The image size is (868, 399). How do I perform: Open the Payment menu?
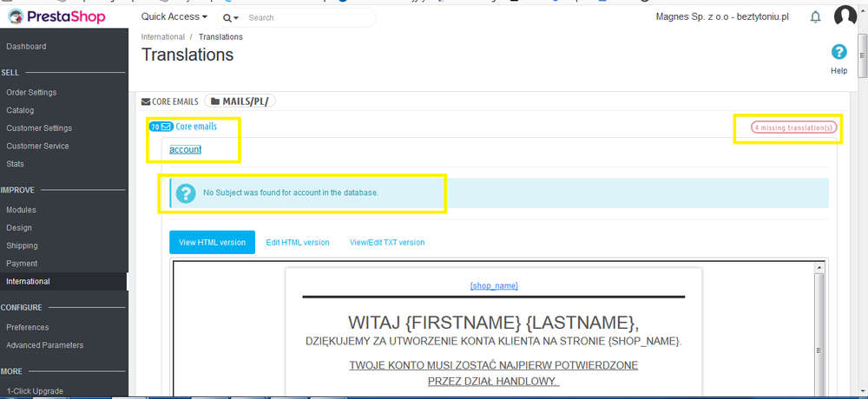[x=22, y=264]
